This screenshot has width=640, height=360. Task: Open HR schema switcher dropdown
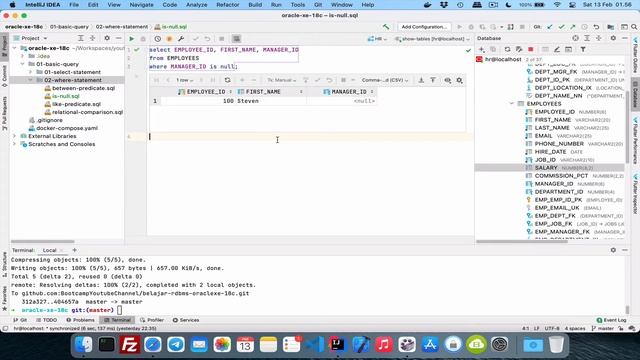click(377, 39)
